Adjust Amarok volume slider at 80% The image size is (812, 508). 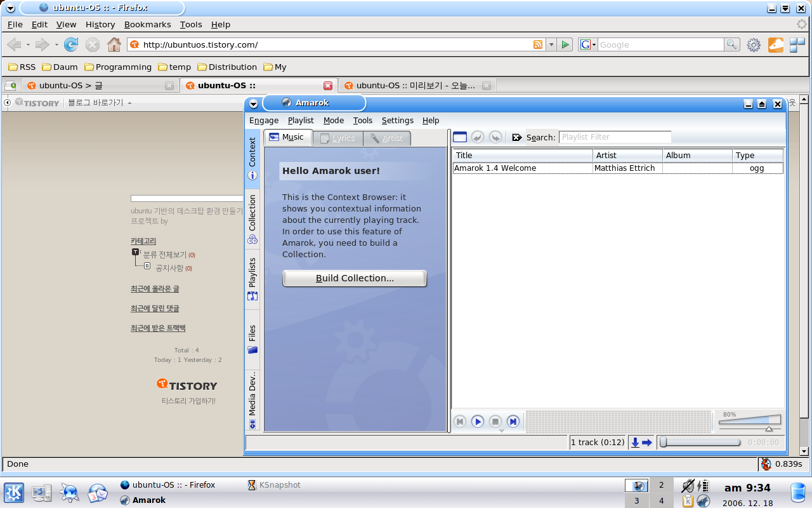[769, 429]
